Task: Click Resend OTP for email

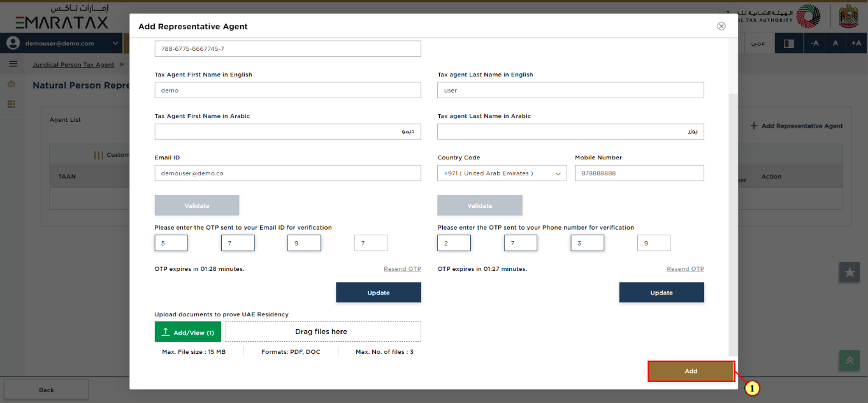Action: (402, 269)
